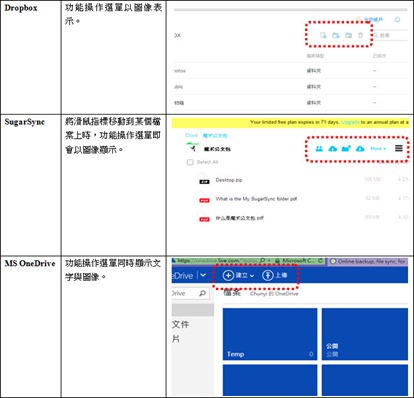
Task: Click the Dropbox new folder icon
Action: tap(336, 35)
